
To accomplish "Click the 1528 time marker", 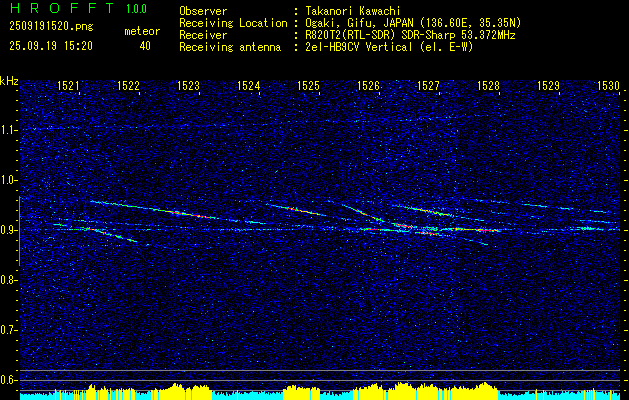I will coord(489,85).
